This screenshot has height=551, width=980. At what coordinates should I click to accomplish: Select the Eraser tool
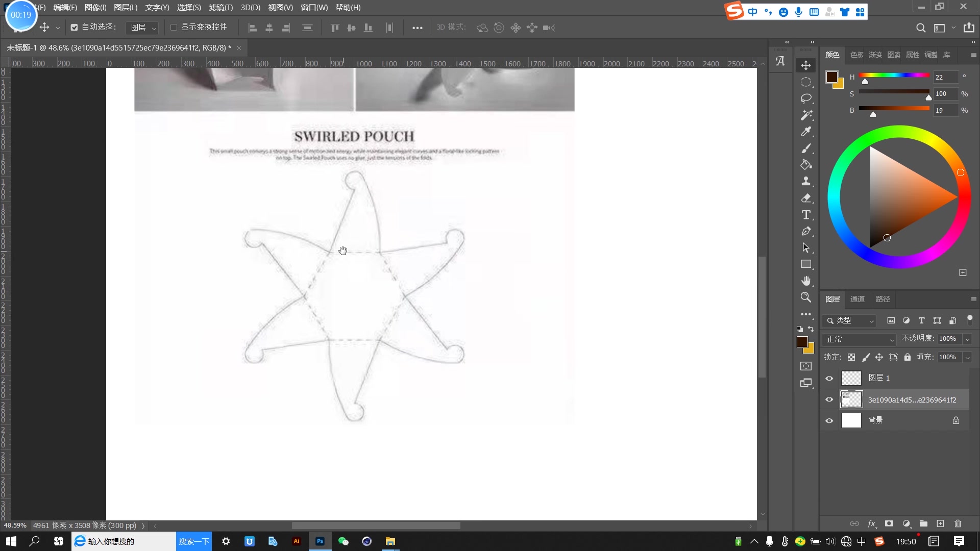(806, 198)
